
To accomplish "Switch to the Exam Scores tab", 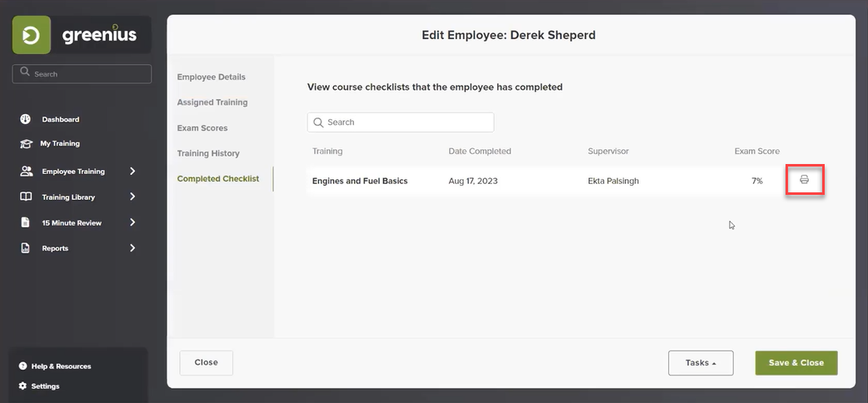I will click(202, 128).
